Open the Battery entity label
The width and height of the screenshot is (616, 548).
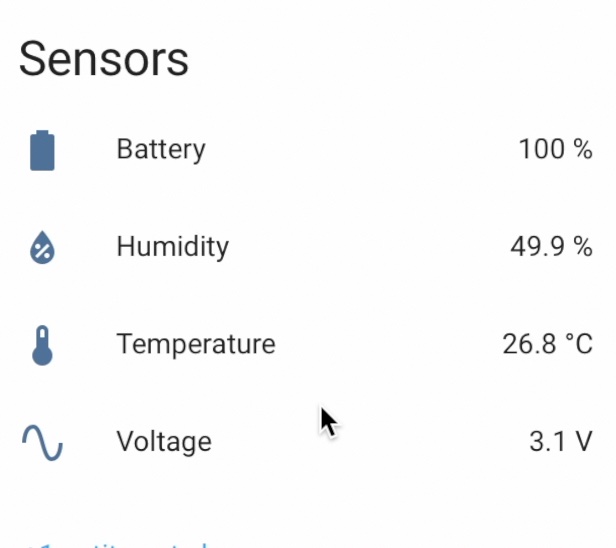161,150
